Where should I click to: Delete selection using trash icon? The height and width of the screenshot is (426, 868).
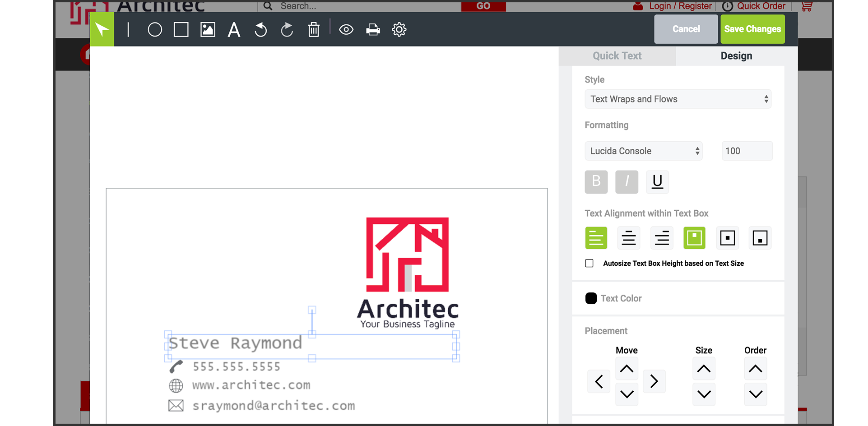313,30
